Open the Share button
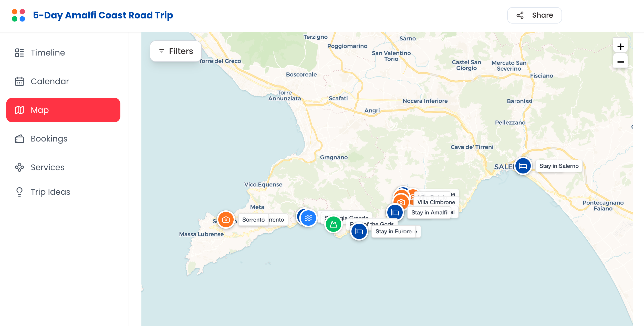Image resolution: width=644 pixels, height=326 pixels. click(x=534, y=15)
